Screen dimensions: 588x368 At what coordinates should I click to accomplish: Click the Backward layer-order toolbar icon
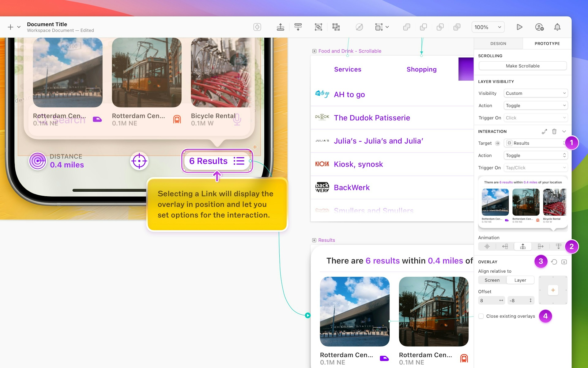(298, 27)
